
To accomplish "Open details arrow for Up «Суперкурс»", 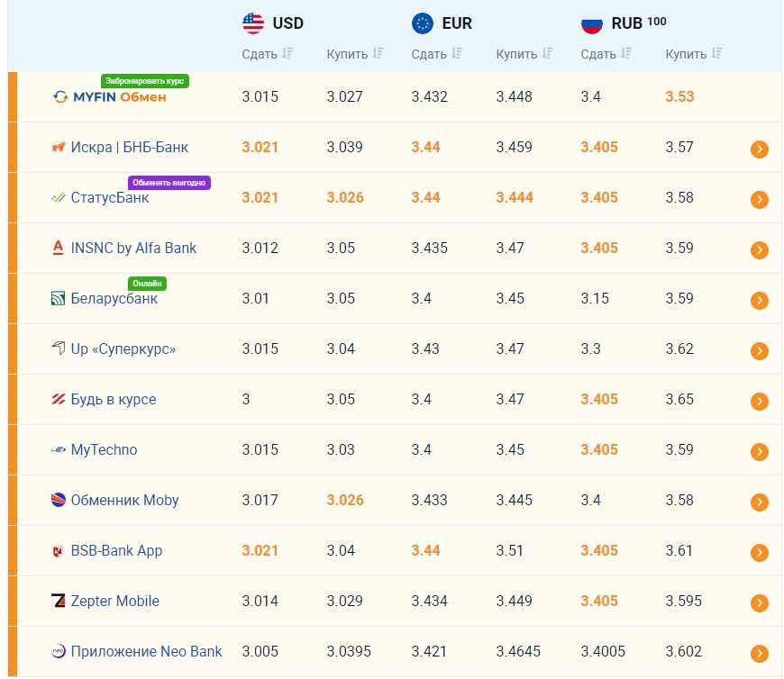I will tap(759, 350).
